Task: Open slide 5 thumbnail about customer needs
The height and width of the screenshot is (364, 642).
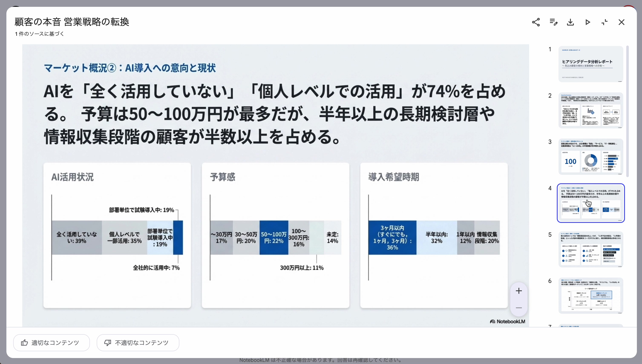Action: [590, 249]
